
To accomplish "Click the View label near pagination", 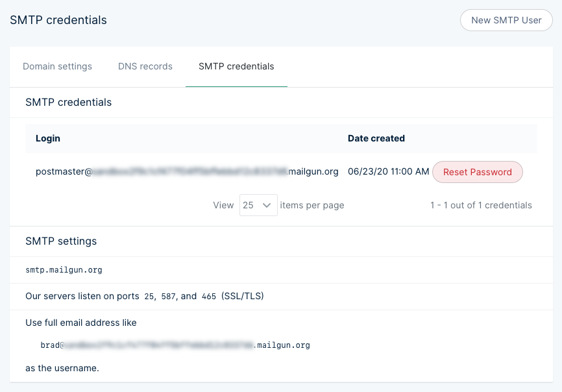I will pyautogui.click(x=223, y=204).
